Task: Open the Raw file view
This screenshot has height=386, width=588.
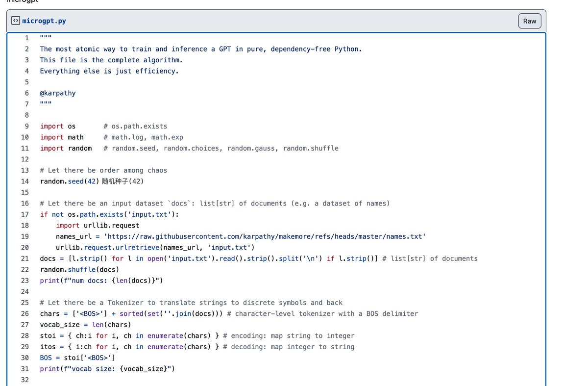Action: (x=530, y=21)
